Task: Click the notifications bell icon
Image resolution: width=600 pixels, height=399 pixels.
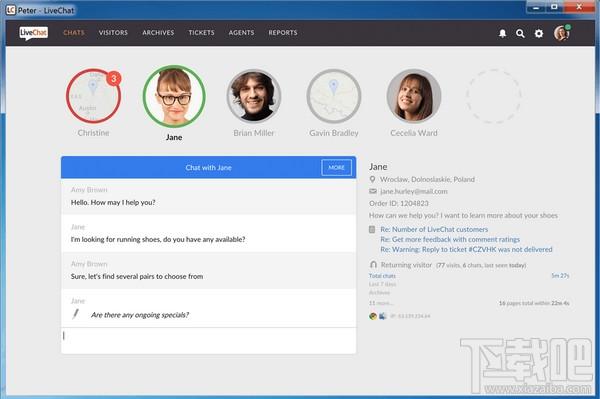Action: (502, 33)
